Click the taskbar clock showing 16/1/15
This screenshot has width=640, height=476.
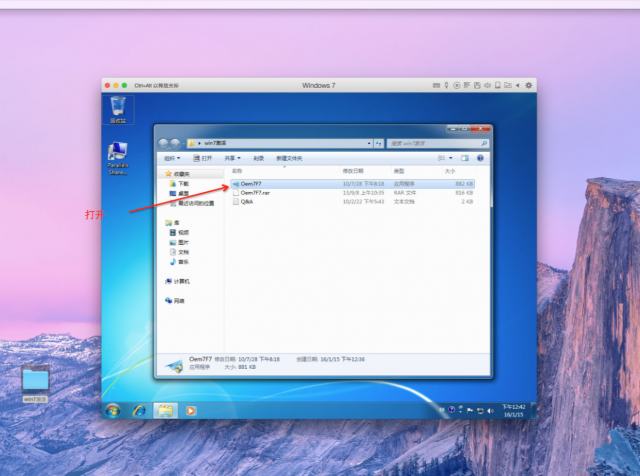point(513,411)
